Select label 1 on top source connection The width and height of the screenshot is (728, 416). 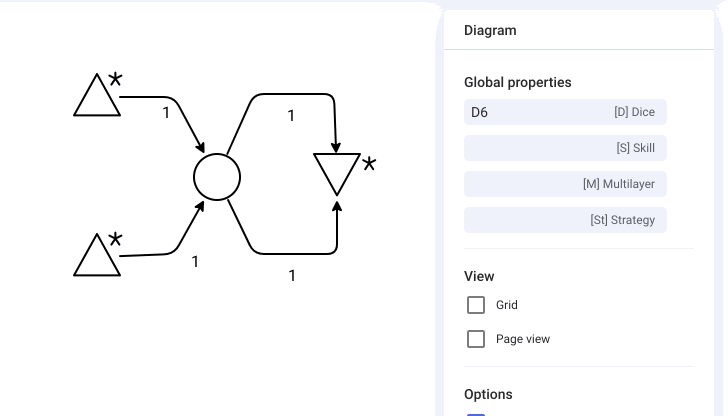tap(166, 113)
